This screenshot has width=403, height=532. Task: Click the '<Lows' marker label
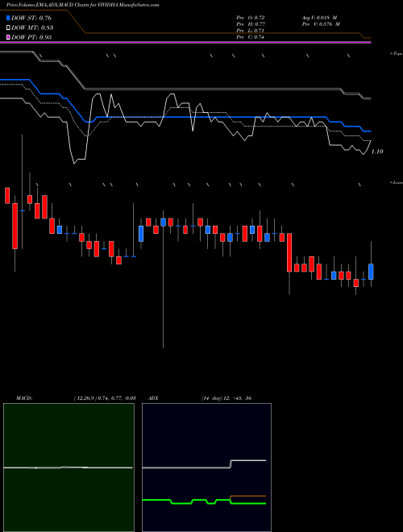[396, 182]
